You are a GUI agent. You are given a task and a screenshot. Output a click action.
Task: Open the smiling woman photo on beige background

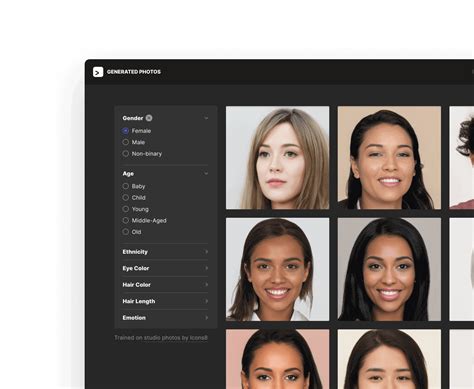(x=389, y=158)
